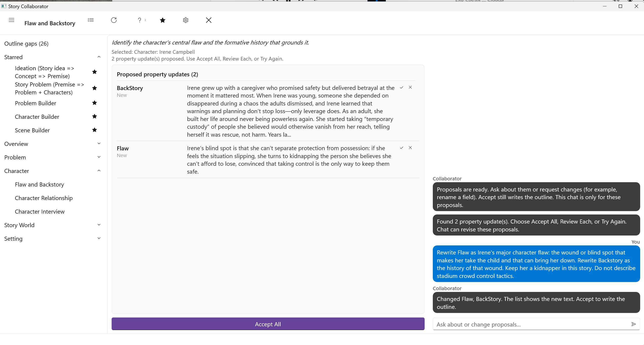This screenshot has height=345, width=644.
Task: Unstar the Problem Builder workflow
Action: pos(94,103)
